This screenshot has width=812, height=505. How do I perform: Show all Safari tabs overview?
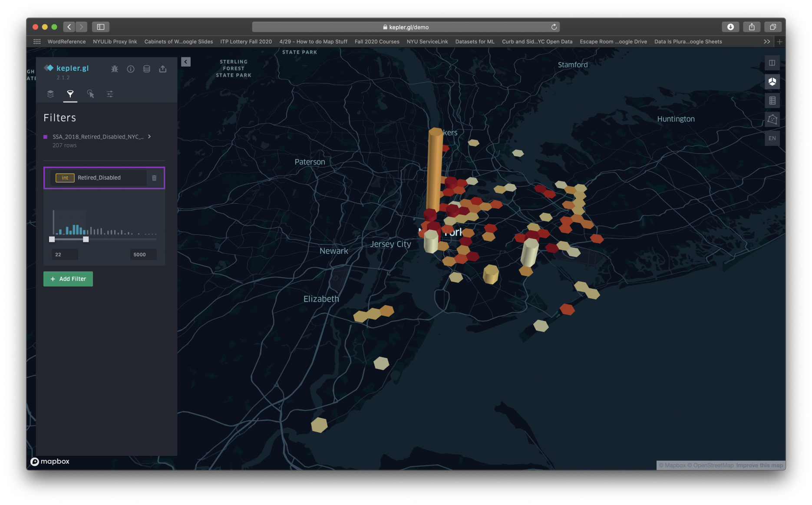(x=773, y=27)
